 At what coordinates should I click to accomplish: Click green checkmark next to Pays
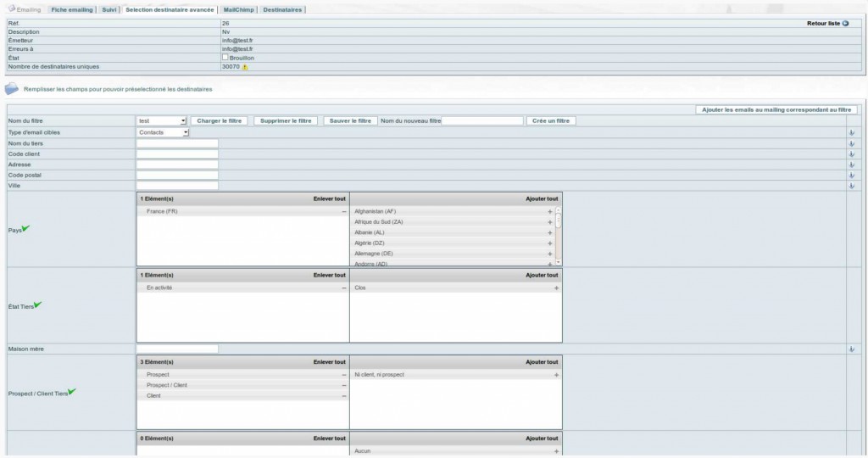coord(25,228)
